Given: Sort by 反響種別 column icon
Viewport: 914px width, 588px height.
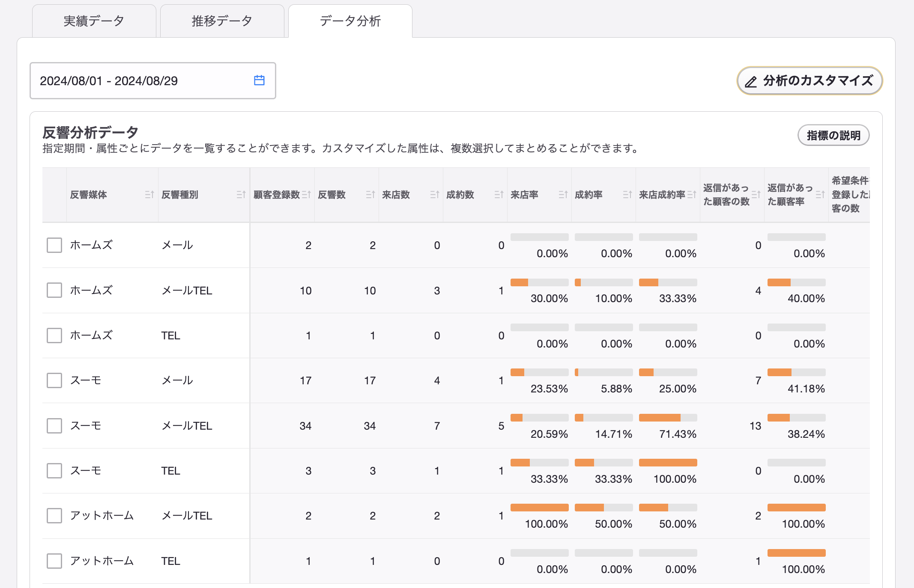Looking at the screenshot, I should tap(241, 195).
